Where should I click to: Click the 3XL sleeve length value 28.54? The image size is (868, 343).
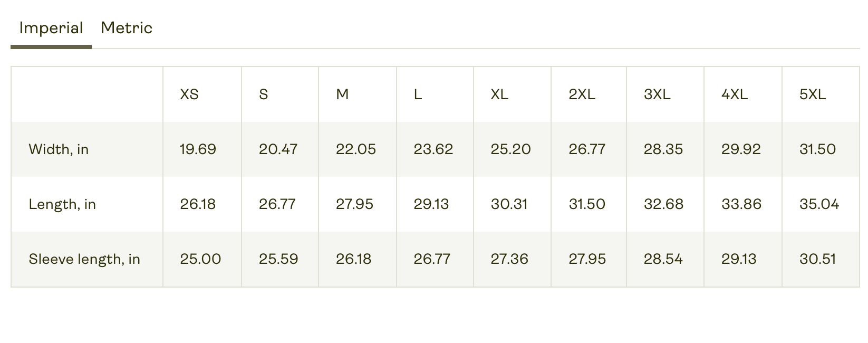click(663, 259)
